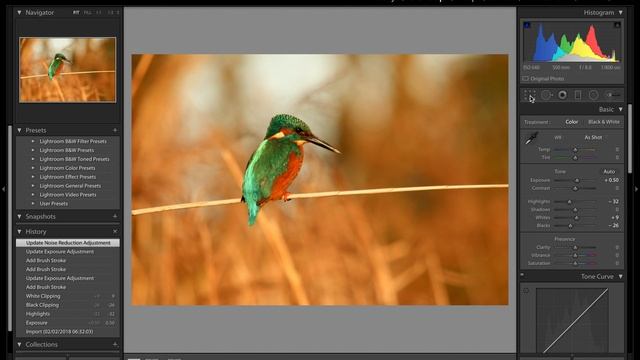This screenshot has width=640, height=360.
Task: Click the Highlights value -32 field
Action: (x=613, y=202)
